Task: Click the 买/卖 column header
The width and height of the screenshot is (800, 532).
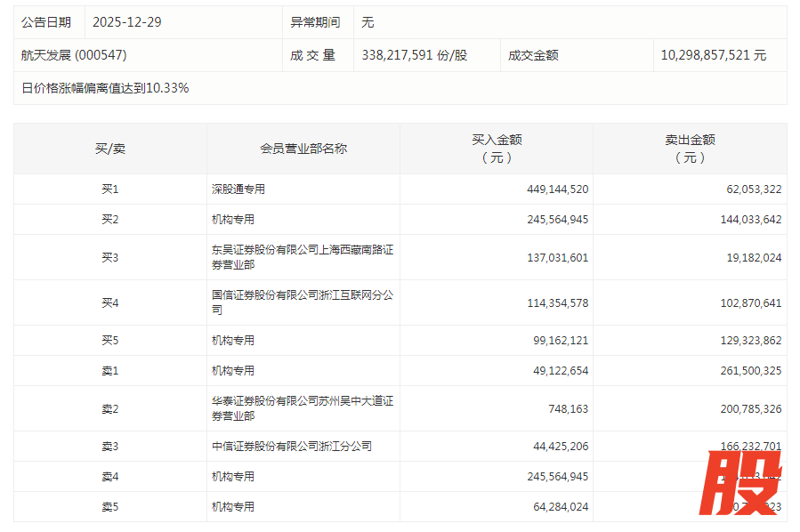Action: [110, 149]
